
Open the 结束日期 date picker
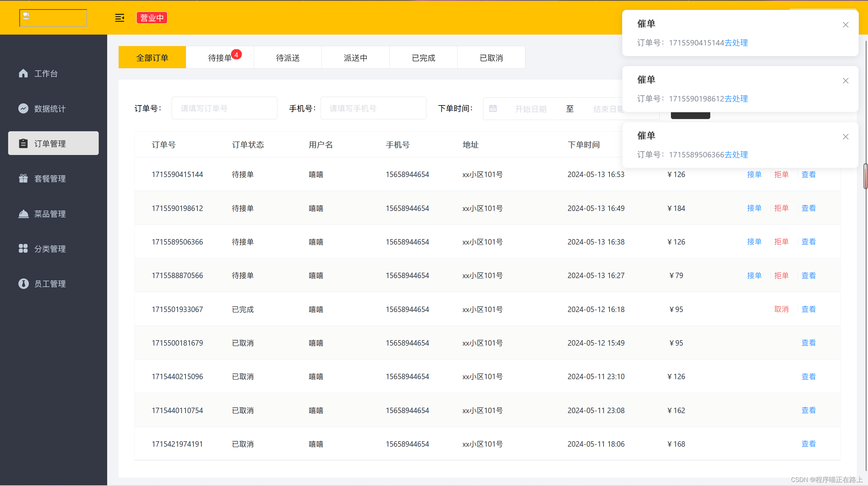tap(607, 109)
